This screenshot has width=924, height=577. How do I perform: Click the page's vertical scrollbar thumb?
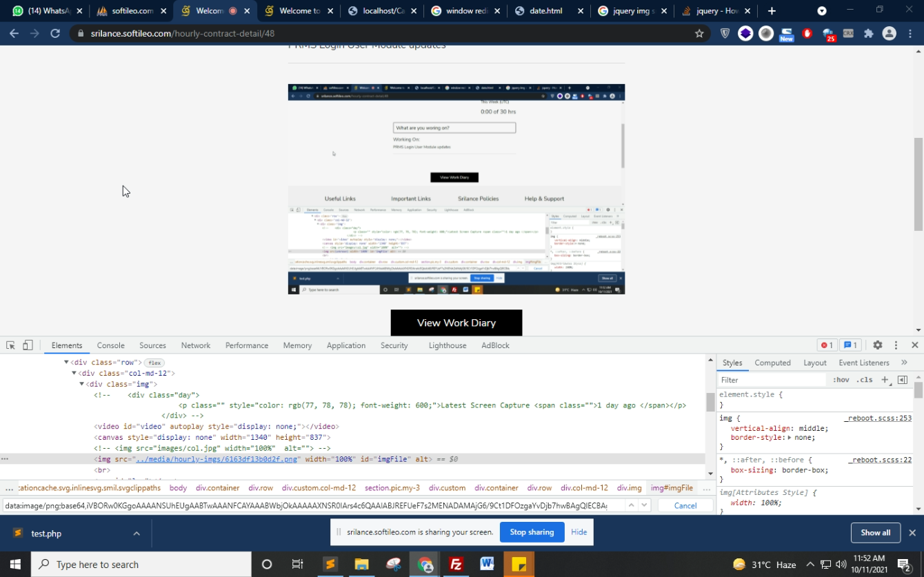pyautogui.click(x=918, y=184)
